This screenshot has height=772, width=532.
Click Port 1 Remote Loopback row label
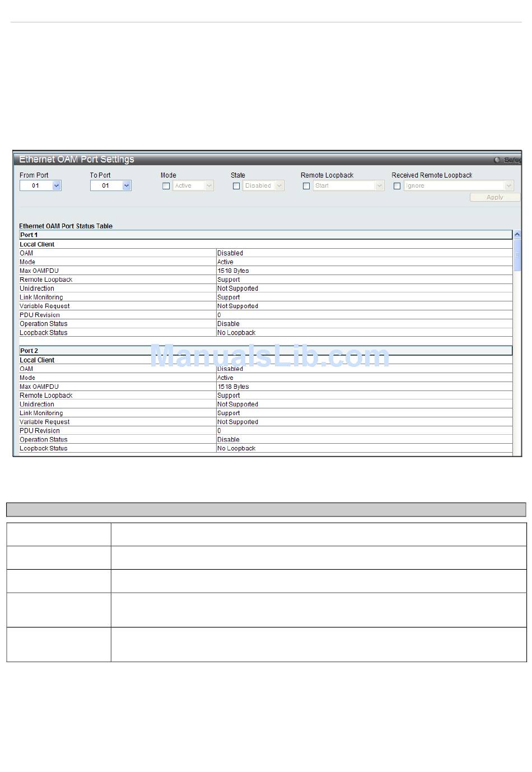click(46, 280)
